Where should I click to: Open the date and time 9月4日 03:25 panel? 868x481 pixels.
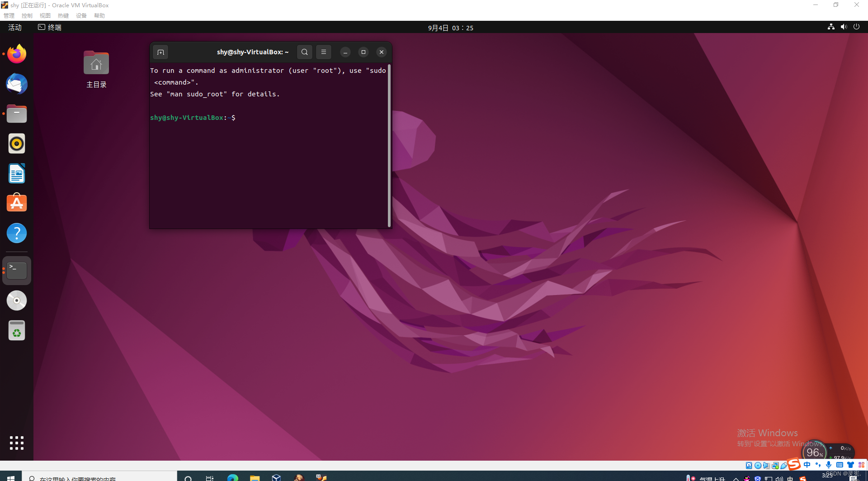pyautogui.click(x=451, y=28)
